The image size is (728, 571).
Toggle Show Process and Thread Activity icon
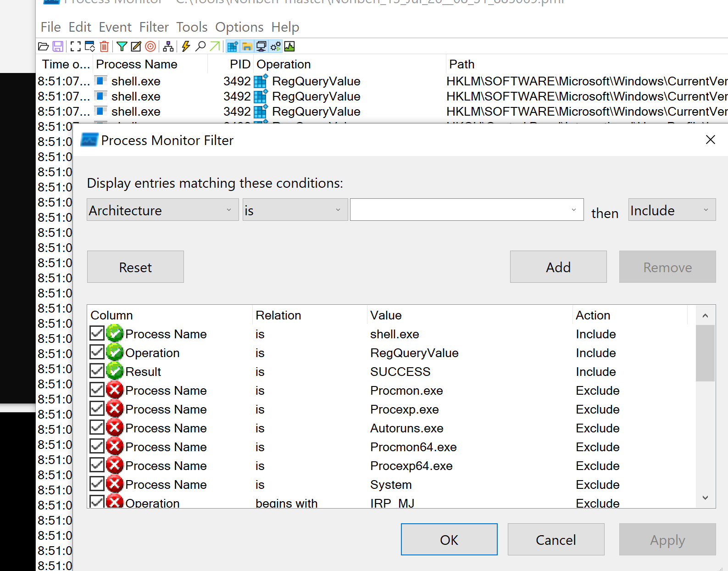coord(276,46)
